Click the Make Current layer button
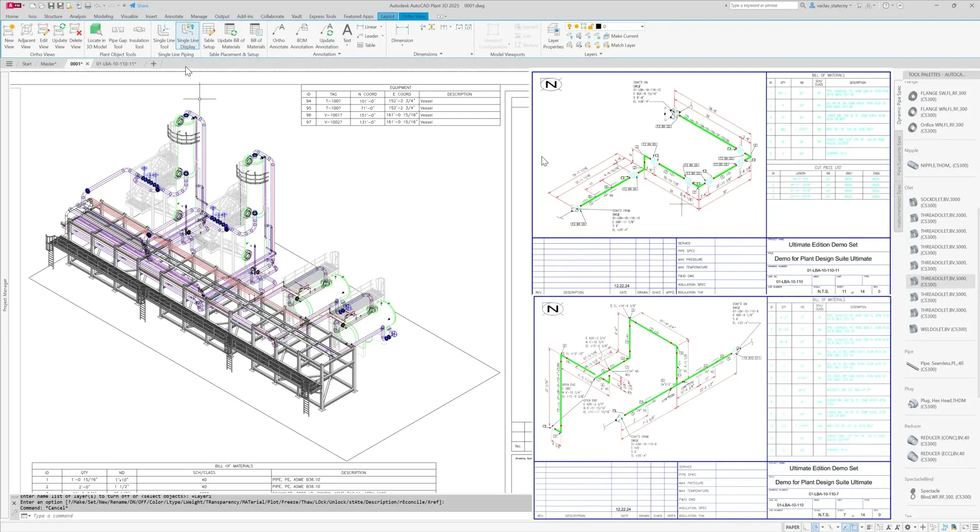This screenshot has width=980, height=532. (x=621, y=36)
